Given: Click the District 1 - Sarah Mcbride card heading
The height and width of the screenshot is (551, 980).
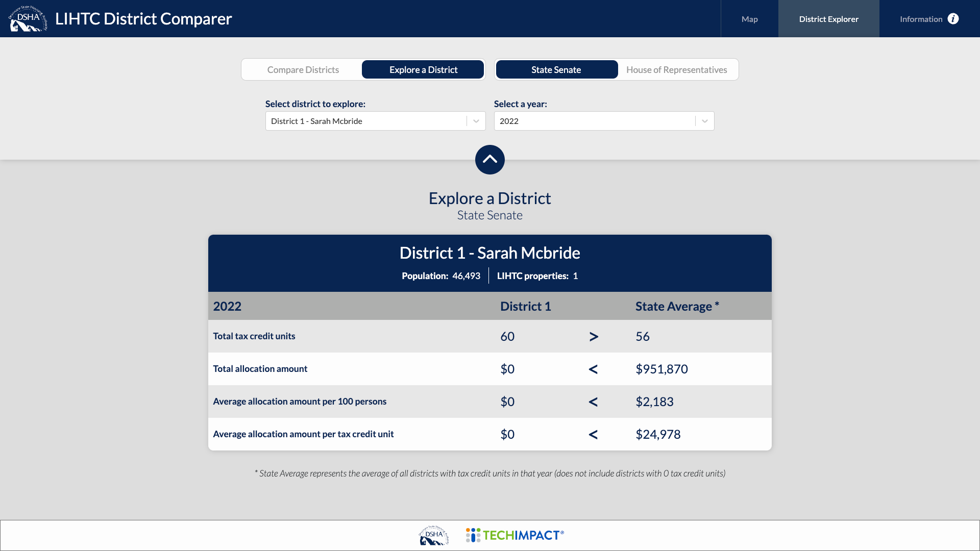Looking at the screenshot, I should pos(490,253).
